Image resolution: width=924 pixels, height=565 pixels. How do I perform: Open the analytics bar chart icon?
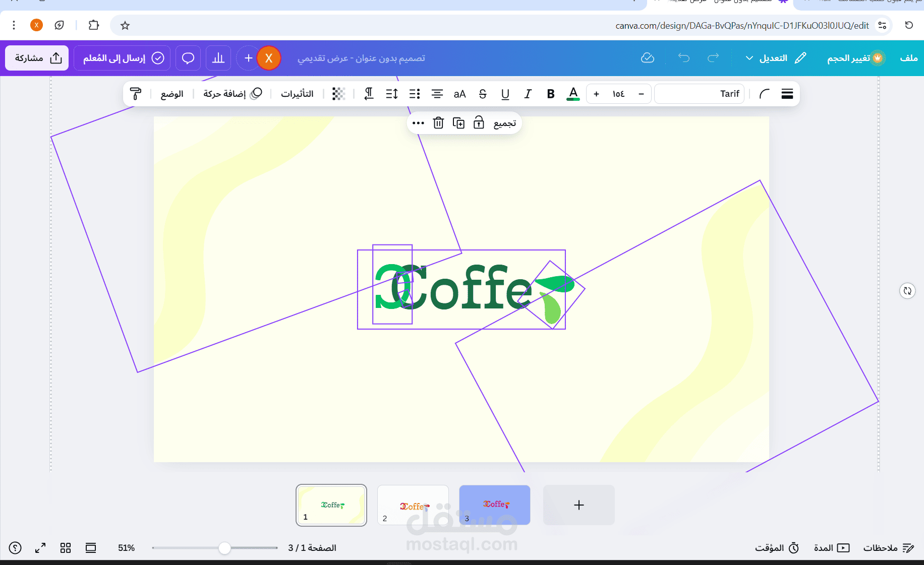tap(218, 58)
